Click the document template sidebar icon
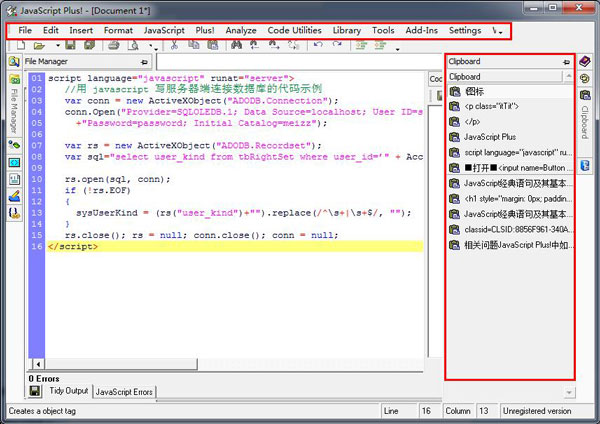This screenshot has height=424, width=600. pyautogui.click(x=14, y=179)
